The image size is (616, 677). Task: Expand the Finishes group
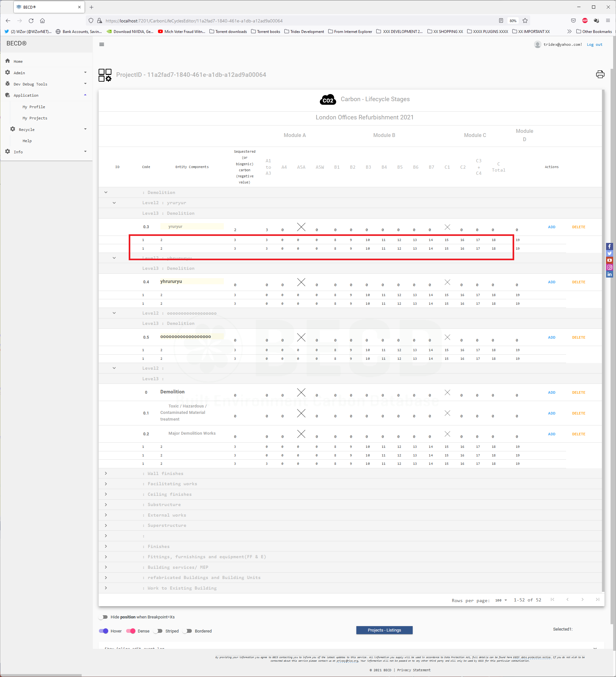coord(106,546)
